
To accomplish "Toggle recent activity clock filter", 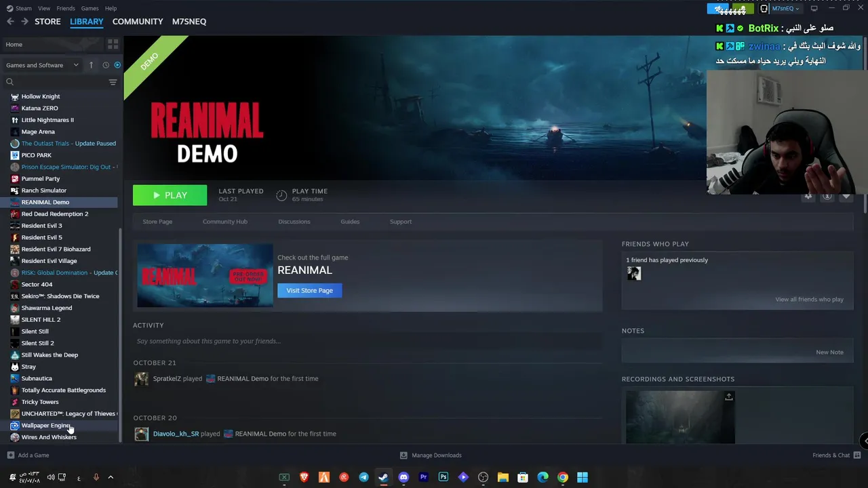I will tap(106, 65).
